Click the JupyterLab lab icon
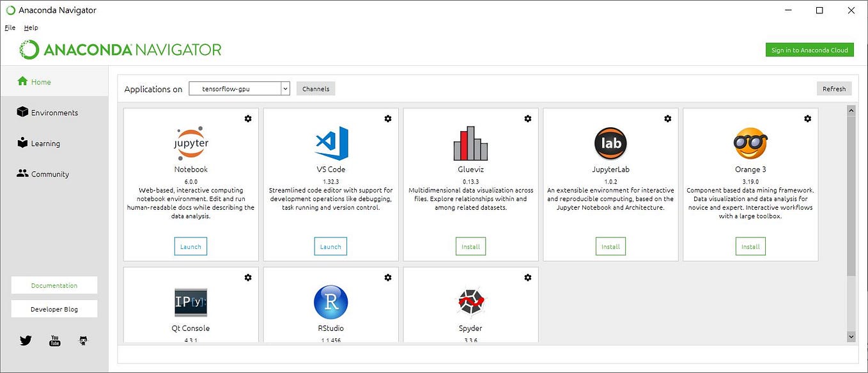This screenshot has width=868, height=373. pos(610,143)
